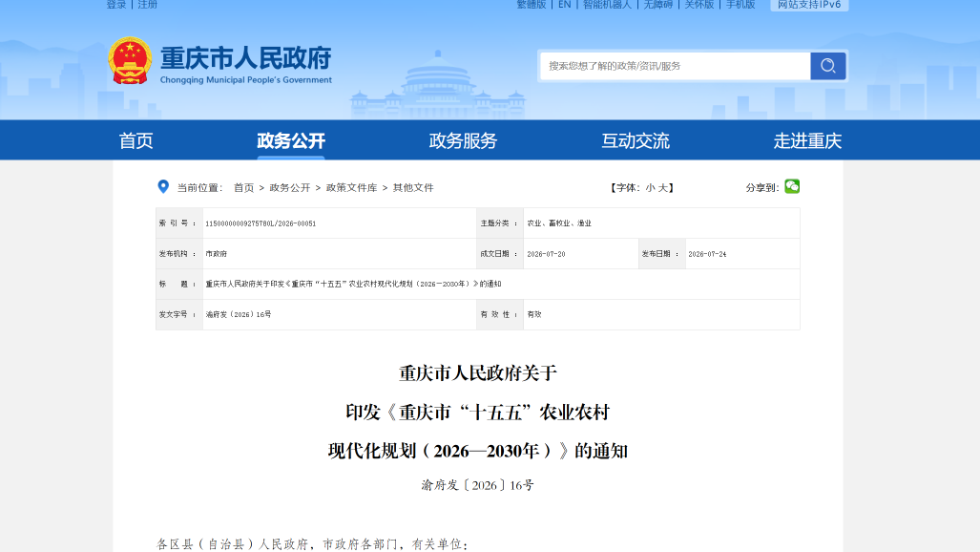
Task: Open the 无障碍 accessibility link
Action: [x=658, y=5]
